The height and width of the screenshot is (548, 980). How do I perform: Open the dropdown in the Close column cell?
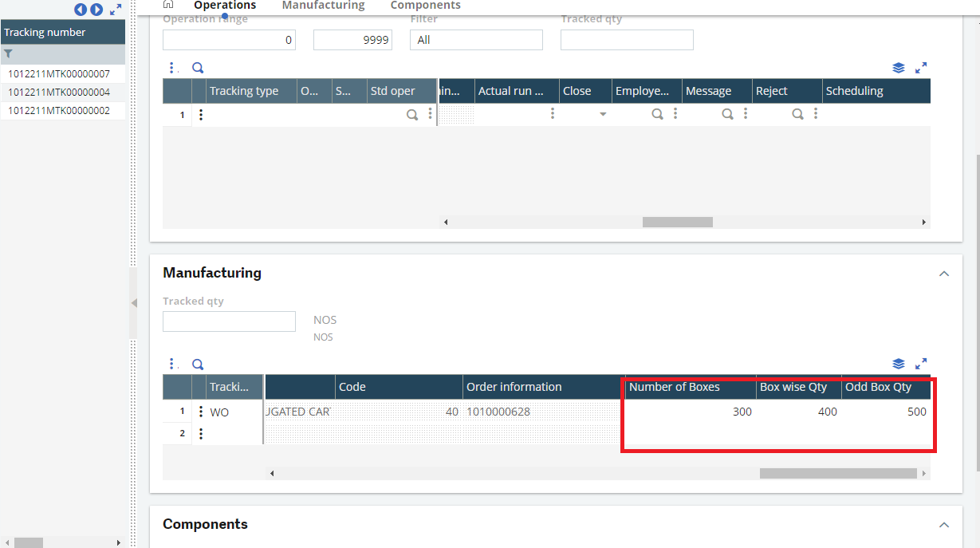pyautogui.click(x=602, y=114)
